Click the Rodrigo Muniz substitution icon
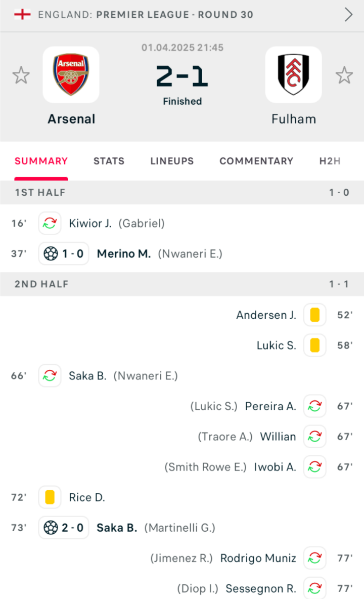The image size is (364, 599). (x=315, y=558)
